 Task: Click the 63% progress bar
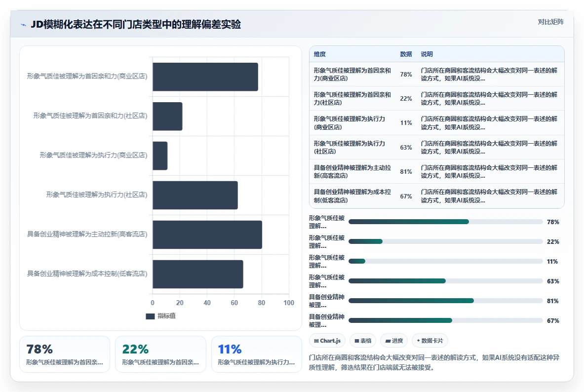pyautogui.click(x=445, y=281)
